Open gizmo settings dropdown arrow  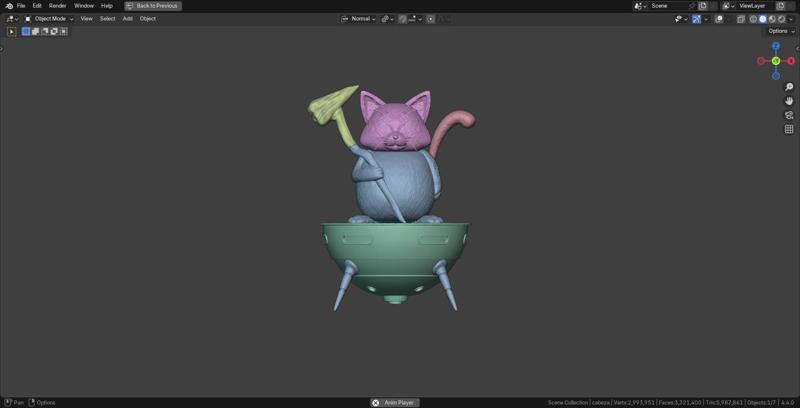[706, 19]
